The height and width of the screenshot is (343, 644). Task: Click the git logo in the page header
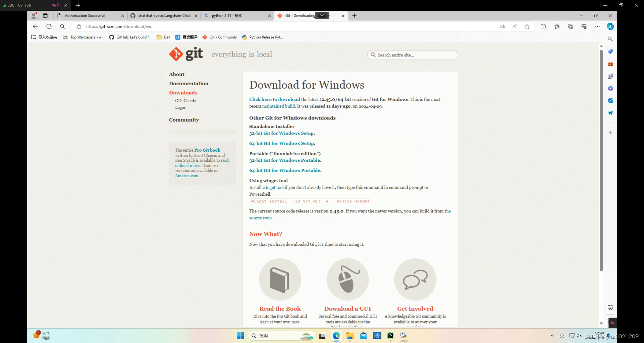click(186, 54)
